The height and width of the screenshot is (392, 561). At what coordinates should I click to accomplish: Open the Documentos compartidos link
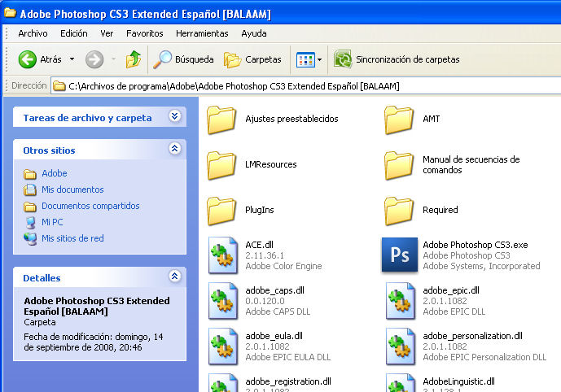[x=90, y=206]
